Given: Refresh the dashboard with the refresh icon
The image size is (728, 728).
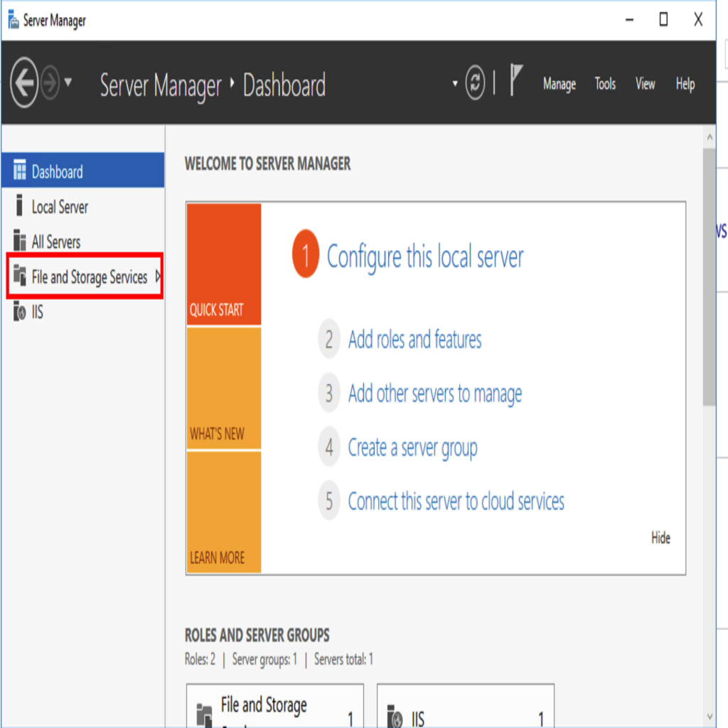Looking at the screenshot, I should point(475,83).
